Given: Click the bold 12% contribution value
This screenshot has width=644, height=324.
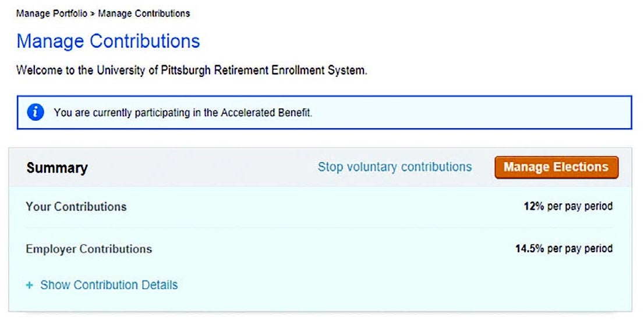Looking at the screenshot, I should 534,206.
